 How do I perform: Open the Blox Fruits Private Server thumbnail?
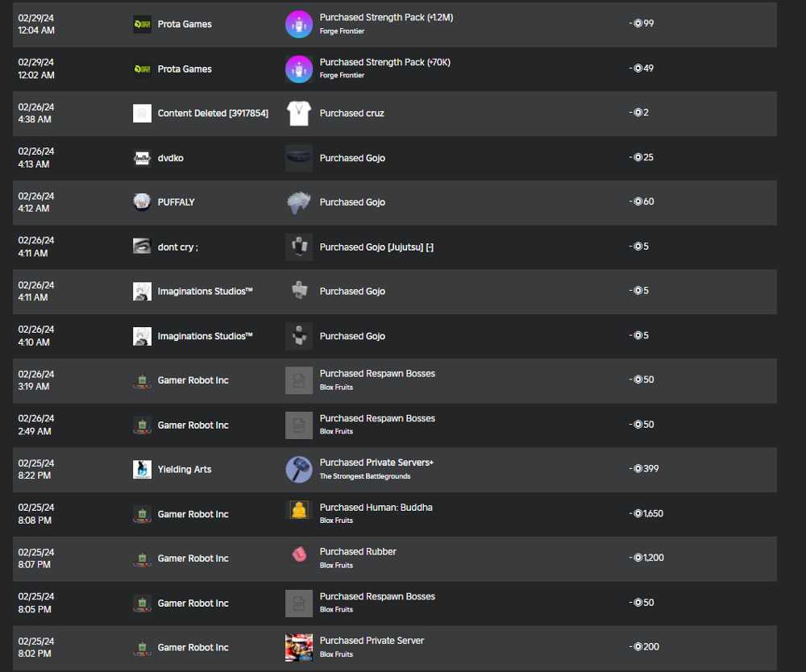pos(299,647)
